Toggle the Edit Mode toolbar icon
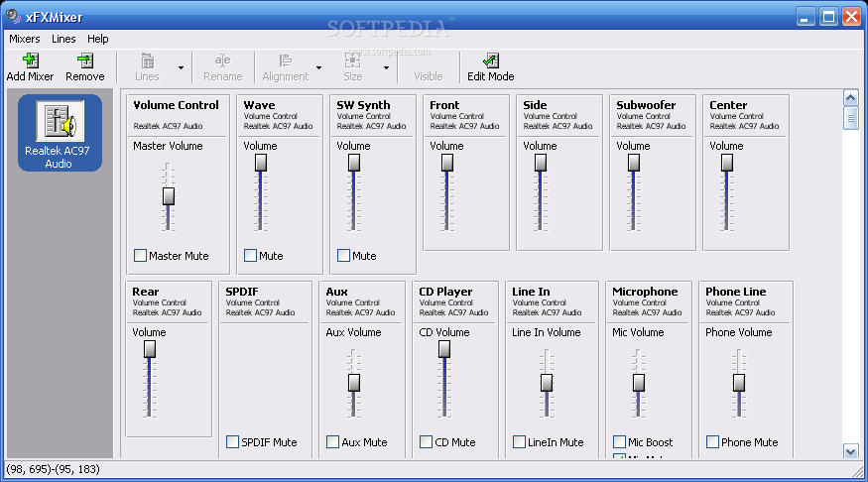The width and height of the screenshot is (868, 482). pyautogui.click(x=490, y=60)
